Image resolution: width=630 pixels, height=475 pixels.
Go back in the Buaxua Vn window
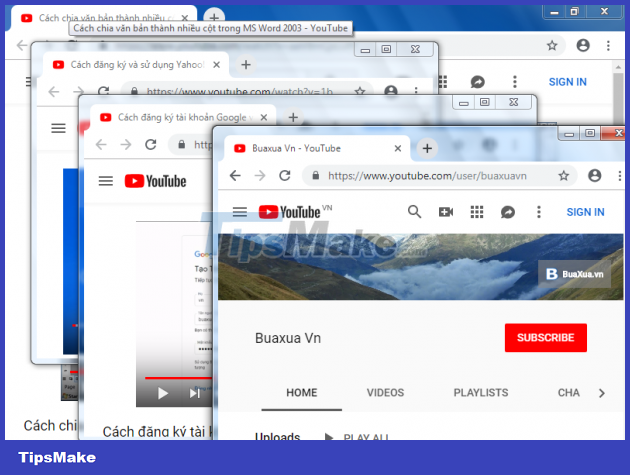(235, 175)
